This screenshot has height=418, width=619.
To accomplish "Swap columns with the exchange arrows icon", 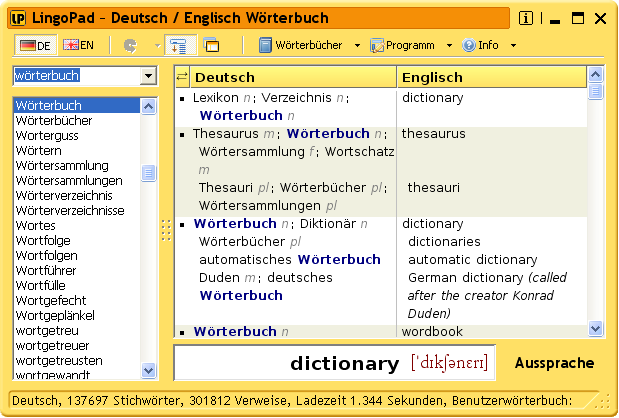I will pyautogui.click(x=182, y=77).
